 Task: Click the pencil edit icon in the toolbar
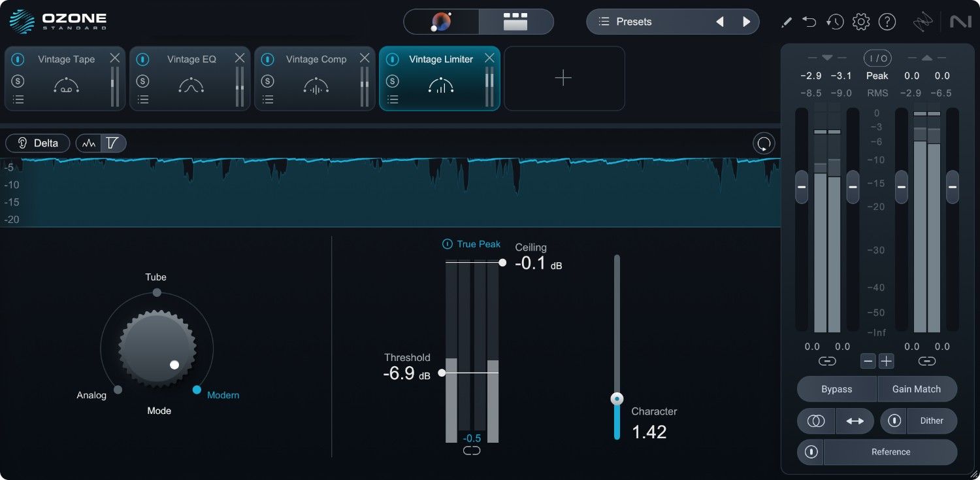786,21
